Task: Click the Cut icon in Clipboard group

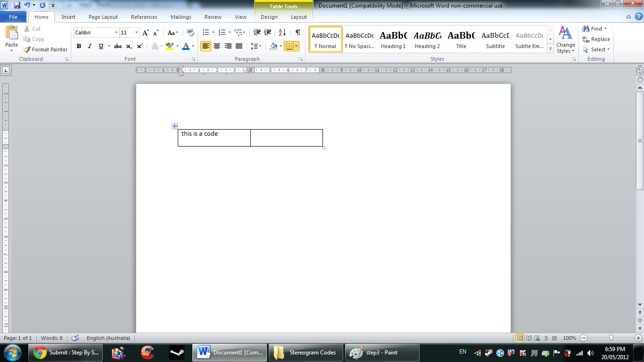Action: tap(26, 29)
